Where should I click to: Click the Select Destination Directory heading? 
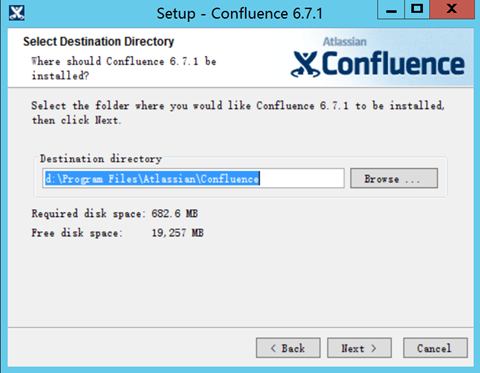click(x=99, y=42)
